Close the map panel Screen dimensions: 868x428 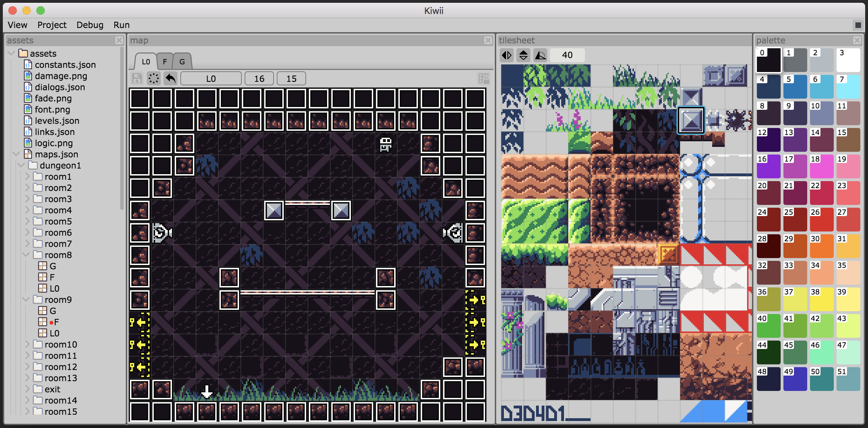coord(488,41)
